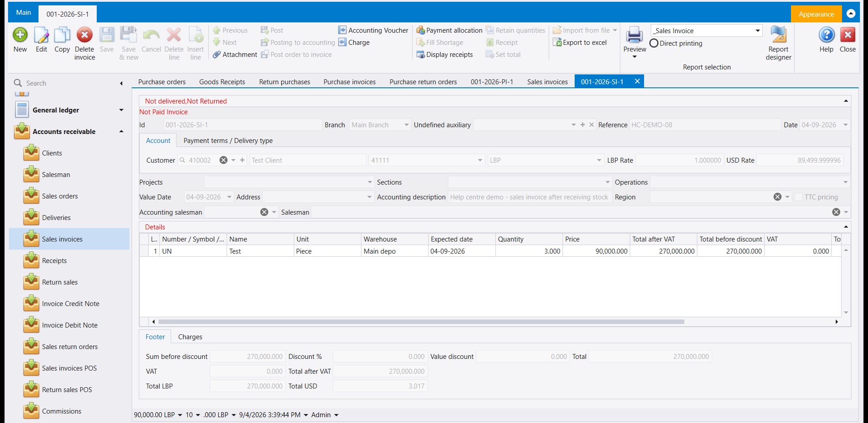Click the Help question mark icon
This screenshot has height=423, width=868.
[x=826, y=35]
